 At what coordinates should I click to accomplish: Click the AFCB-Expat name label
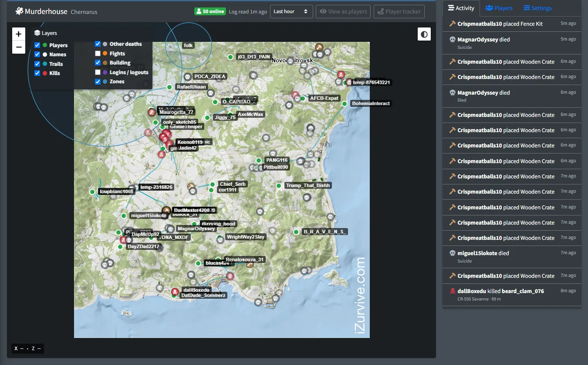[324, 98]
